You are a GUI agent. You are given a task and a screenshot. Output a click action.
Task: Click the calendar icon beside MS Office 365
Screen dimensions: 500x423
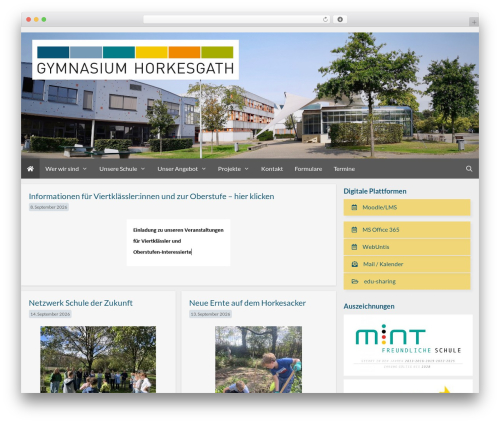point(354,230)
